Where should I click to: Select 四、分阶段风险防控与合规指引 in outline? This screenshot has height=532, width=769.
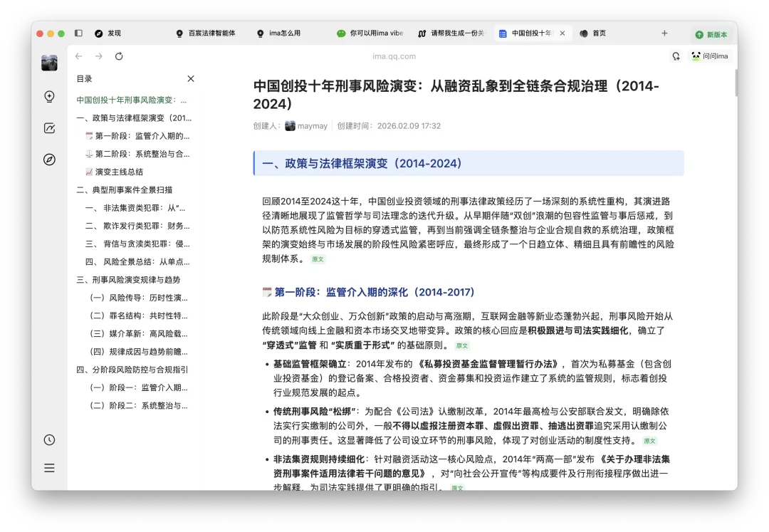point(132,370)
